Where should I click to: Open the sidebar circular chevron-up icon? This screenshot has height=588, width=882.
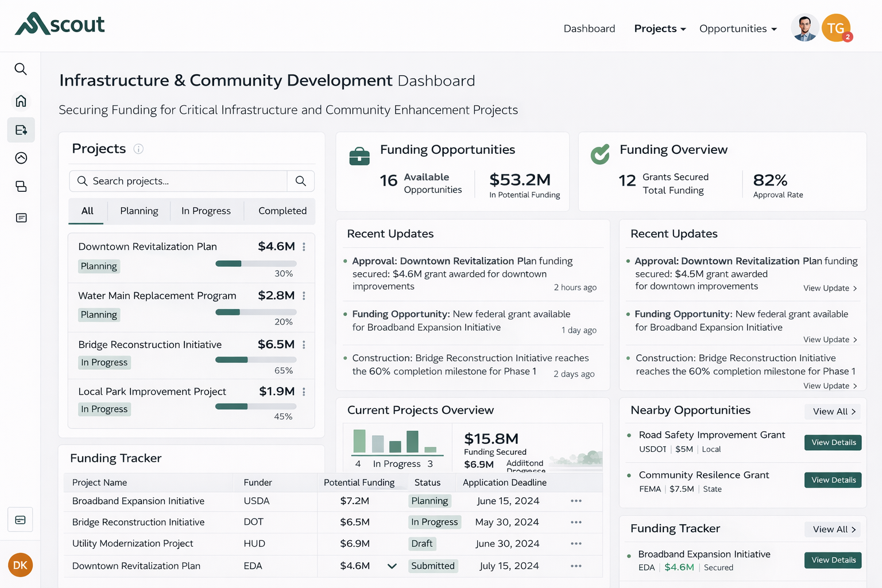(x=21, y=158)
